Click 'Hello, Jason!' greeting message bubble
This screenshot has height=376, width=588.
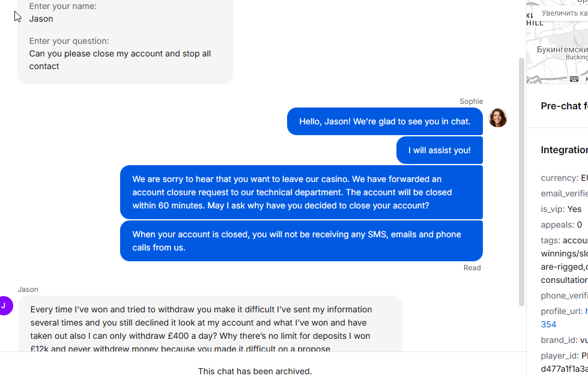(385, 121)
